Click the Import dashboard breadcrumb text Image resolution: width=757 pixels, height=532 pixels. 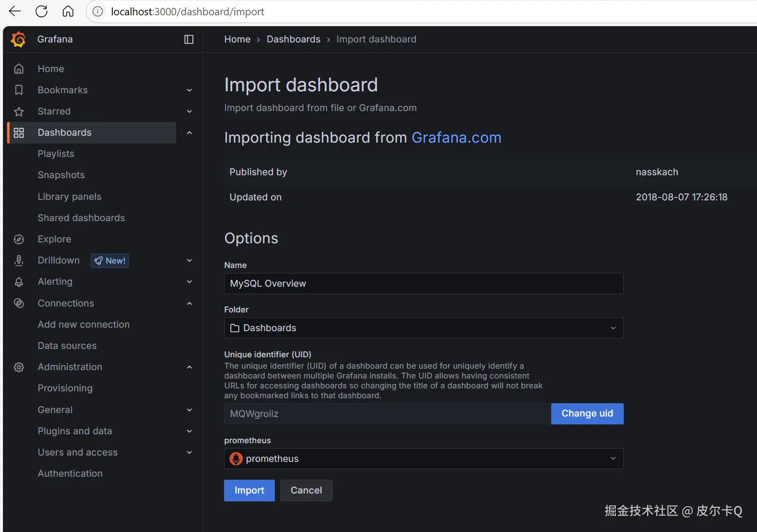point(377,39)
